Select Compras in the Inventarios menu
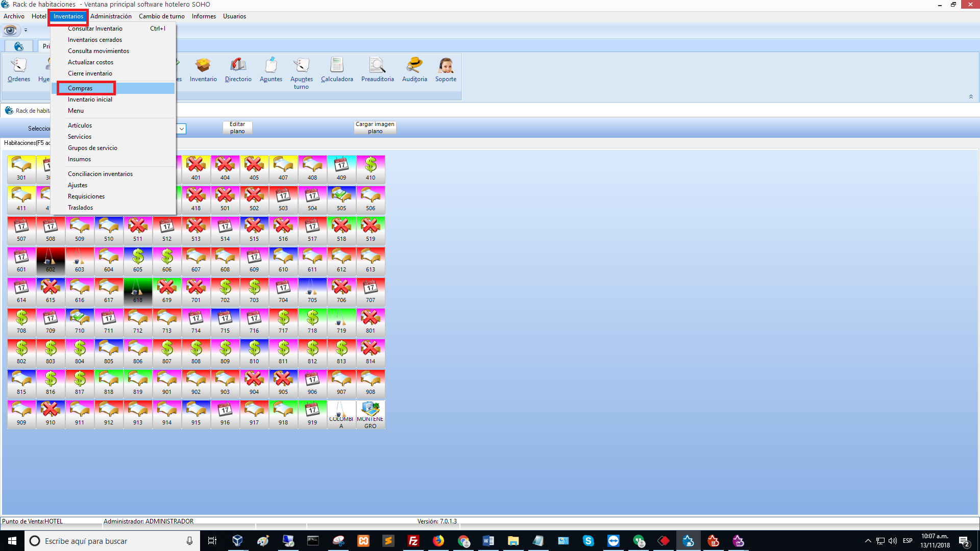This screenshot has width=980, height=551. coord(80,88)
